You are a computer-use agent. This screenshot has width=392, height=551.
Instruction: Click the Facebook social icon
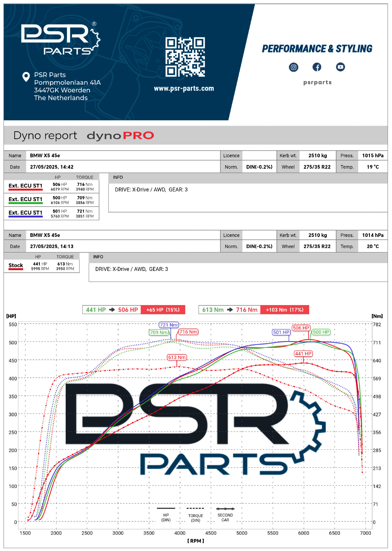[x=317, y=67]
